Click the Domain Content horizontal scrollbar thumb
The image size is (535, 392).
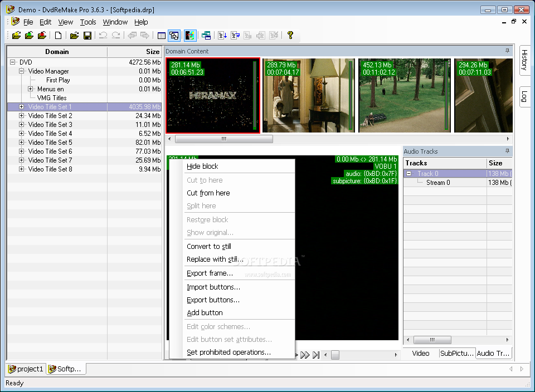click(x=224, y=139)
